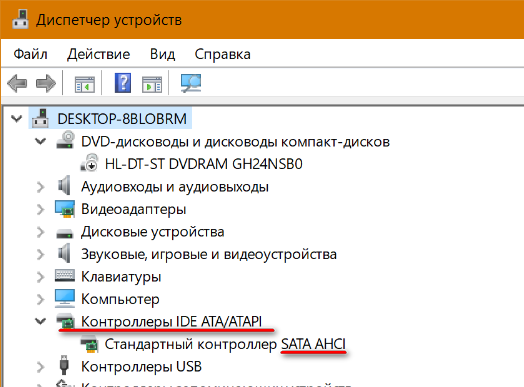Click the IDE ATA/ATAPI controllers icon
Viewport: 524px width, 387px height.
[x=65, y=321]
